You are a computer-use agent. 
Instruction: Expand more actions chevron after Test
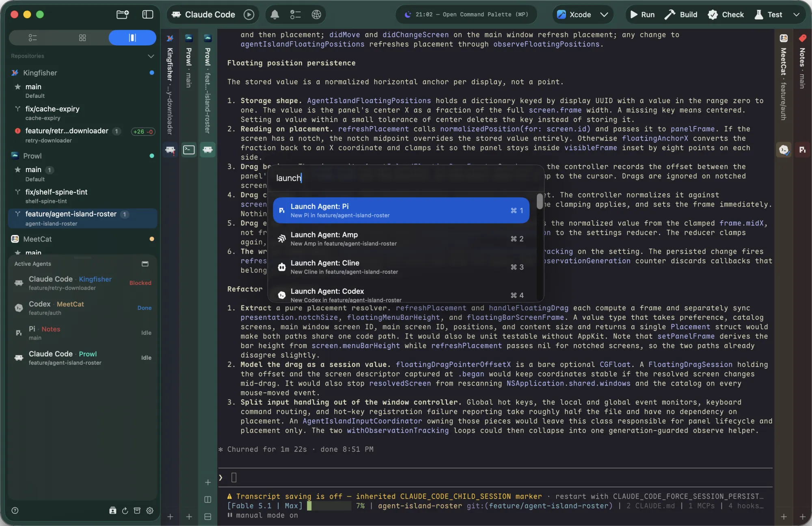pyautogui.click(x=797, y=15)
